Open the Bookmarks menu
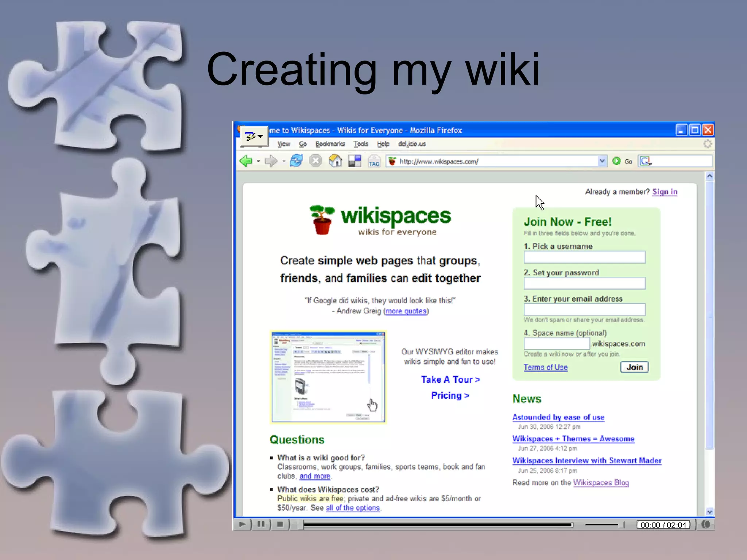This screenshot has height=560, width=747. click(x=330, y=144)
